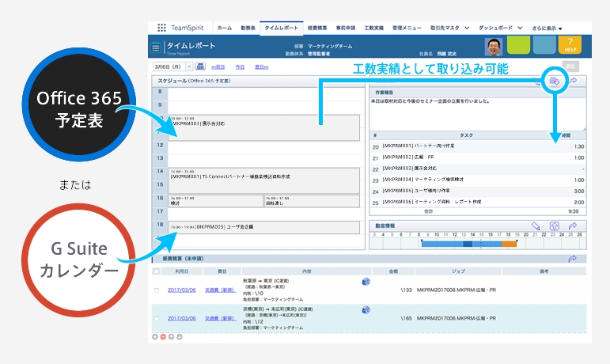This screenshot has width=610, height=364.
Task: Open the 管理メニュー tab
Action: (407, 28)
